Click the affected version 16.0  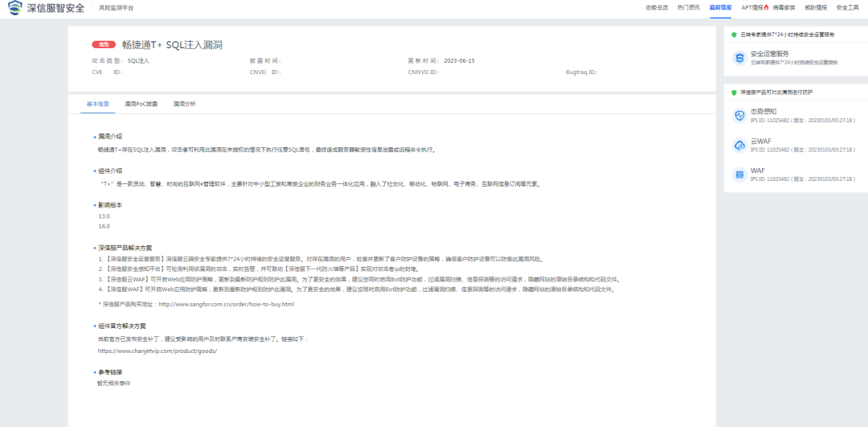[x=104, y=226]
